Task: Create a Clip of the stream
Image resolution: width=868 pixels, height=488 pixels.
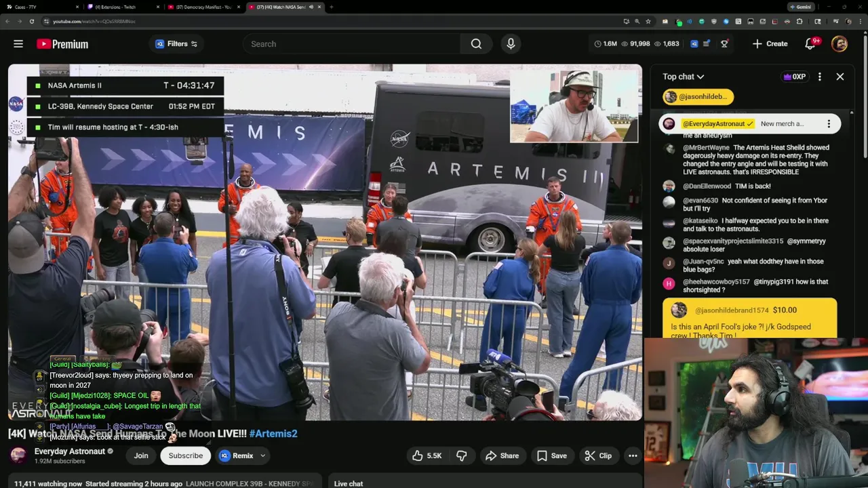Action: [598, 455]
